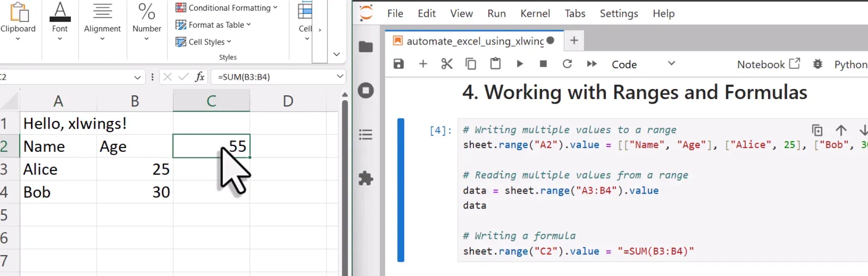The height and width of the screenshot is (276, 868).
Task: Open the Number format group
Action: pyautogui.click(x=147, y=21)
